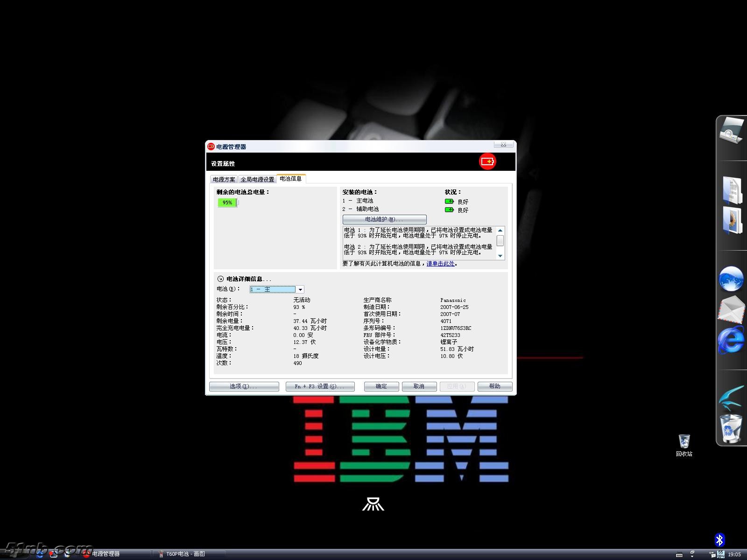Image resolution: width=747 pixels, height=560 pixels.
Task: Select the desktop 回收站 recycle bin icon
Action: [684, 446]
